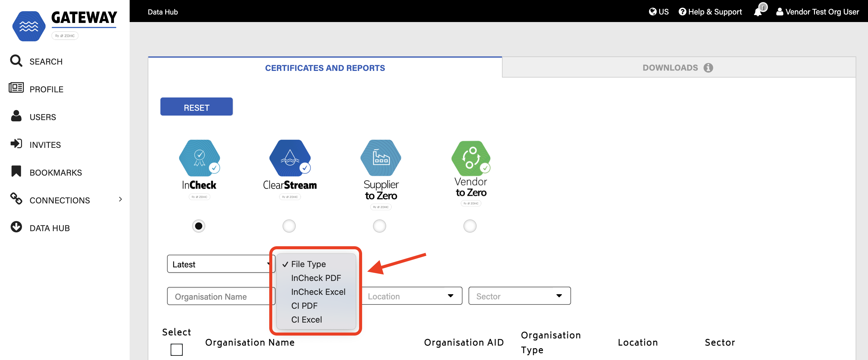Click the user avatar icon in header
The height and width of the screenshot is (360, 868).
pyautogui.click(x=779, y=12)
